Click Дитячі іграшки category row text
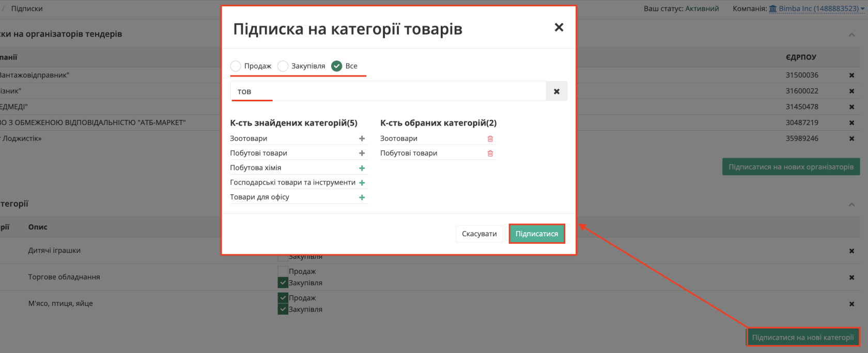This screenshot has height=353, width=868. [x=54, y=251]
